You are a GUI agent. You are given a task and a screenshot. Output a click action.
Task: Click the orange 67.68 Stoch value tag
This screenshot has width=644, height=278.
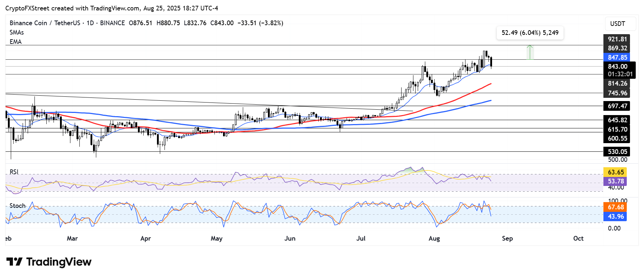(616, 207)
